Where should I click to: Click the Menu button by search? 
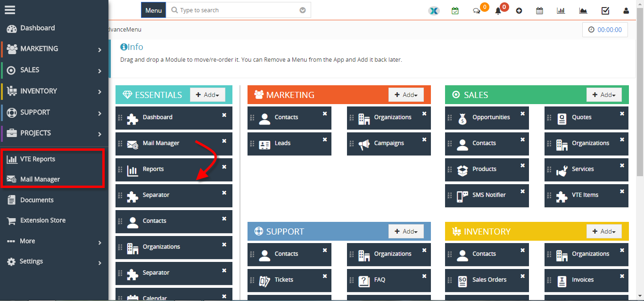pos(153,10)
